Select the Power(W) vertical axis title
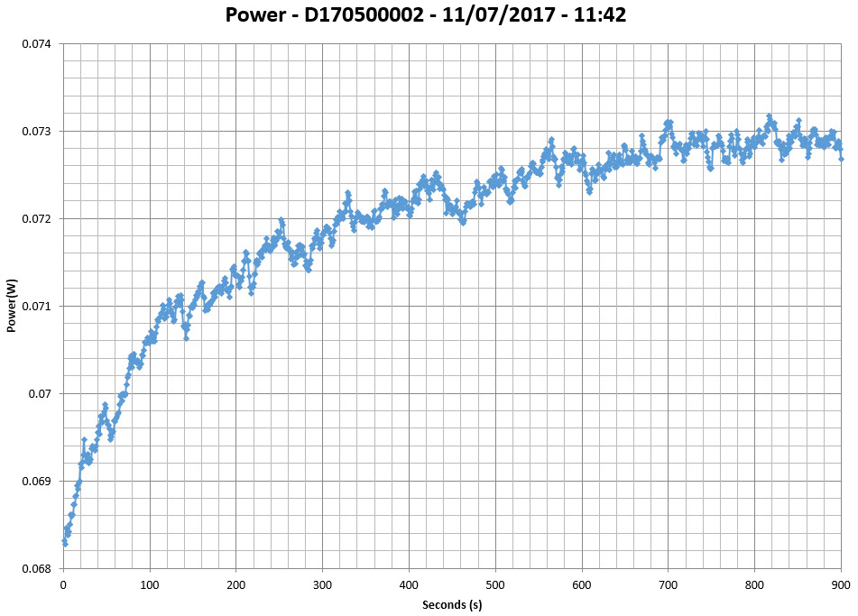 tap(12, 306)
